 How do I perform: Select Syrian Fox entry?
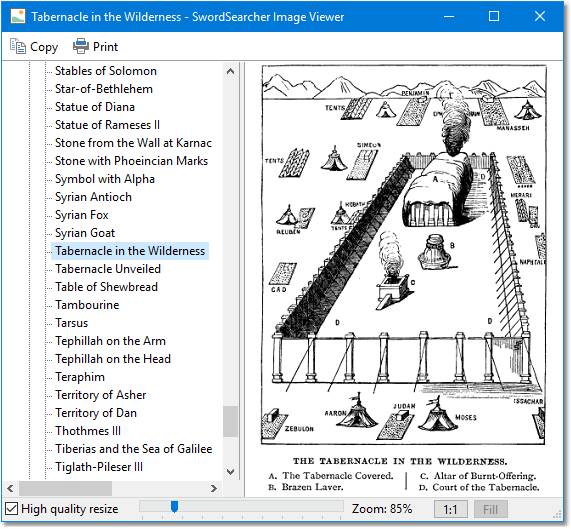pyautogui.click(x=82, y=215)
